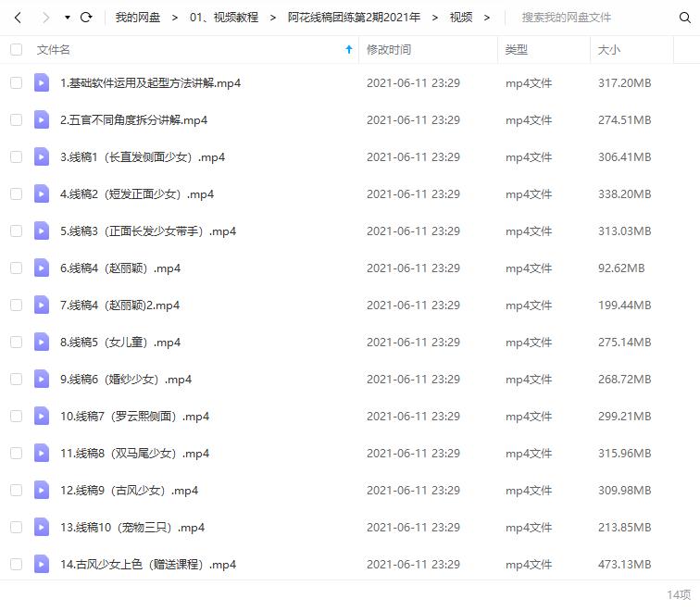700x611 pixels.
Task: Check the box for 2.五官不同角度拆分讲解.mp4
Action: 16,119
